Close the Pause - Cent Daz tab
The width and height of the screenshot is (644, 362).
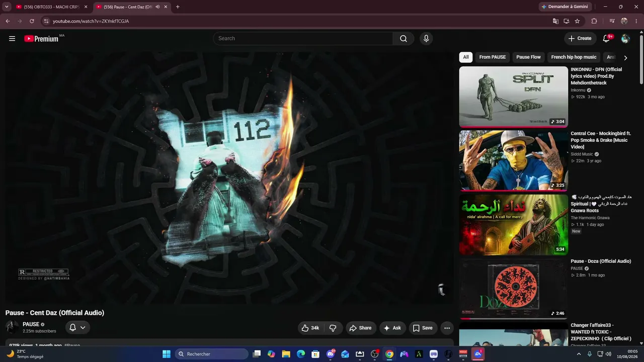[x=166, y=7]
